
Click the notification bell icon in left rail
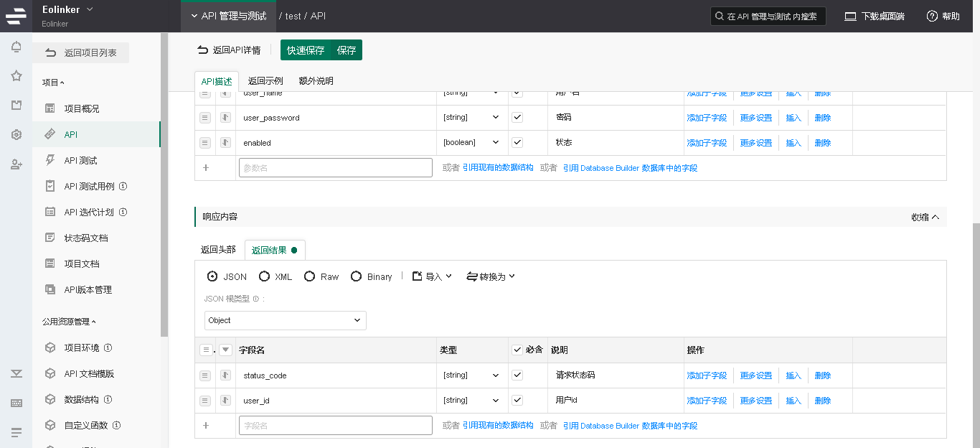[16, 47]
